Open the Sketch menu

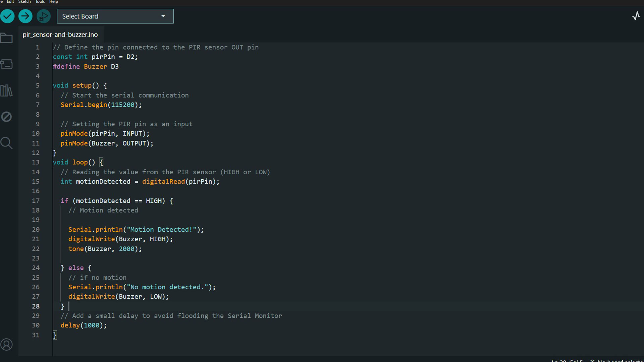24,2
